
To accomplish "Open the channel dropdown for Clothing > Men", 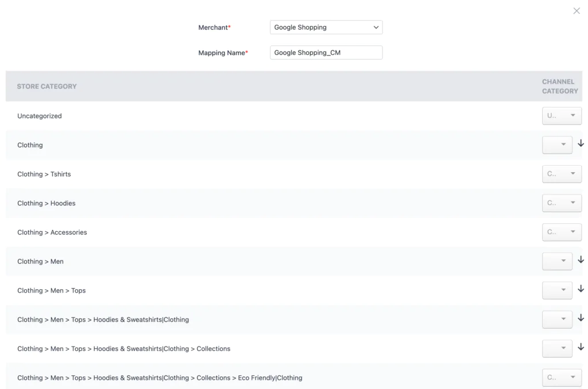I will pyautogui.click(x=557, y=261).
